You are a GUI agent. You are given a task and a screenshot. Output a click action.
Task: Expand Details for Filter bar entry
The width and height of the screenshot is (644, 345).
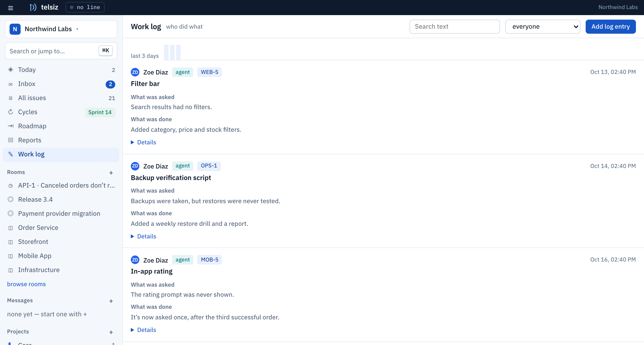click(x=143, y=142)
